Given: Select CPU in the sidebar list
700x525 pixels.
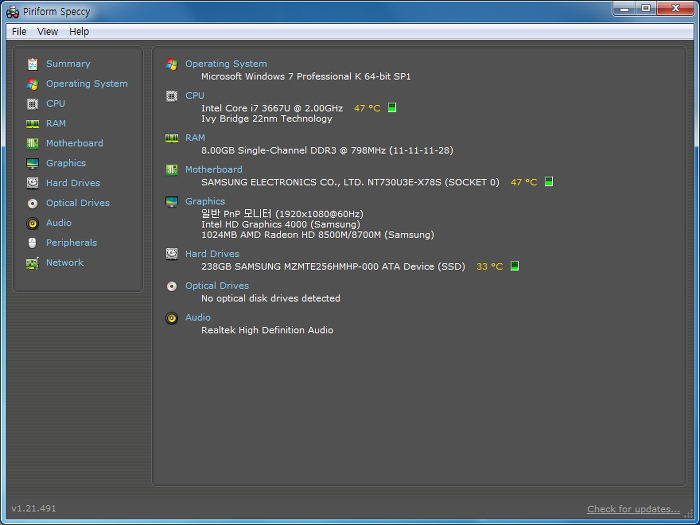Looking at the screenshot, I should tap(55, 104).
